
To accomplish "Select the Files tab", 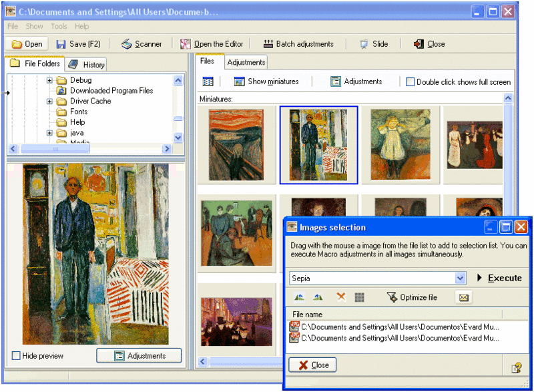I will coord(207,61).
